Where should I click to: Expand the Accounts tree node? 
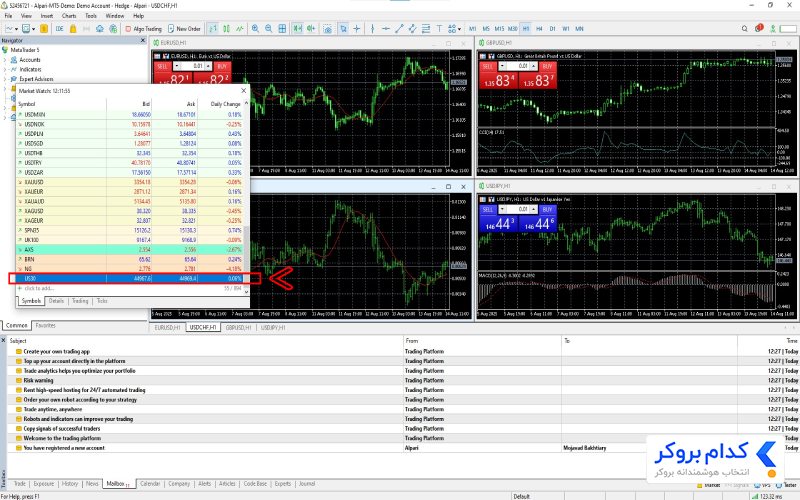(5, 60)
